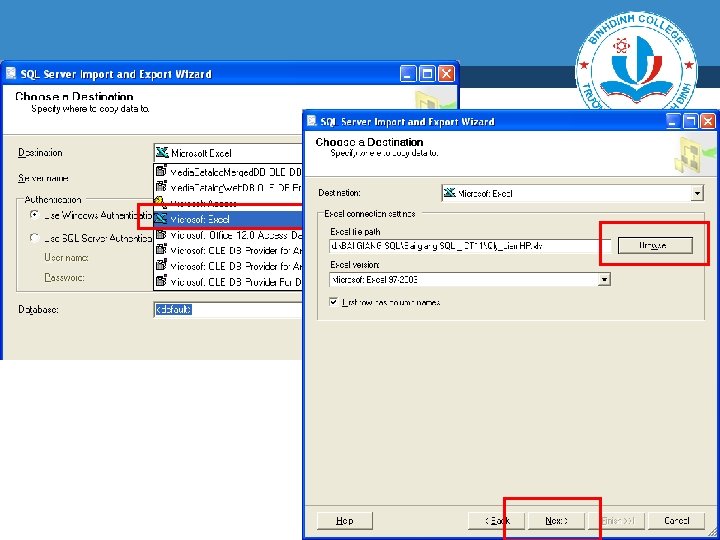Click the Next button in front wizard
Image resolution: width=720 pixels, height=540 pixels.
tap(557, 521)
